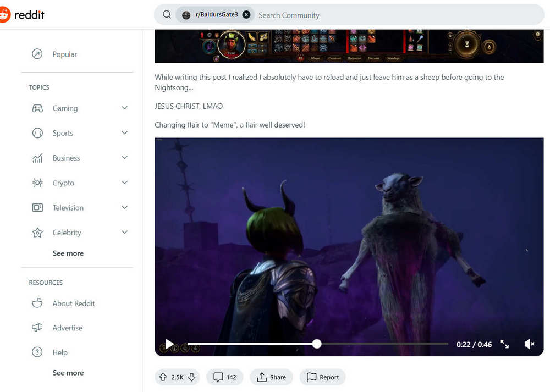This screenshot has width=550, height=392.
Task: Open the About Reddit page
Action: 74,303
